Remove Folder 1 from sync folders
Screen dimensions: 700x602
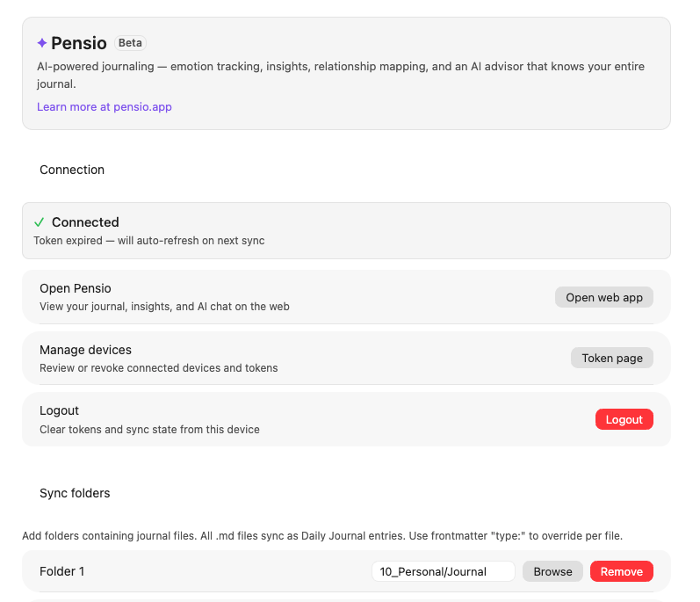tap(622, 571)
